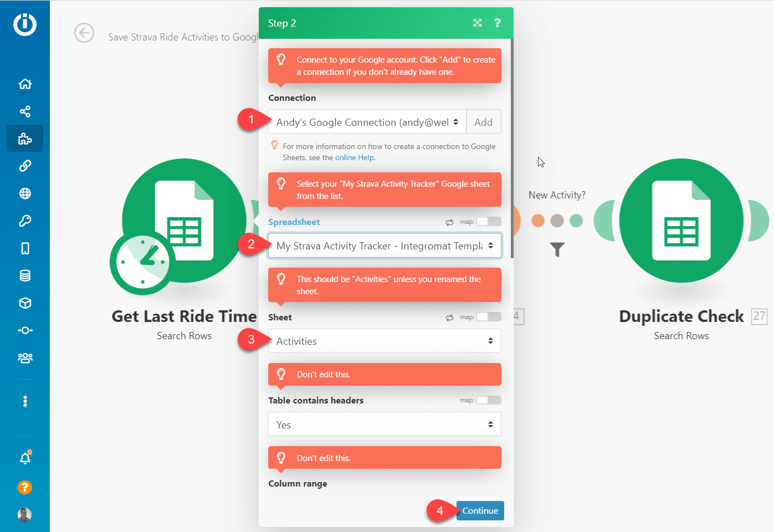The width and height of the screenshot is (774, 532).
Task: Open Keys icon in sidebar
Action: 25,221
